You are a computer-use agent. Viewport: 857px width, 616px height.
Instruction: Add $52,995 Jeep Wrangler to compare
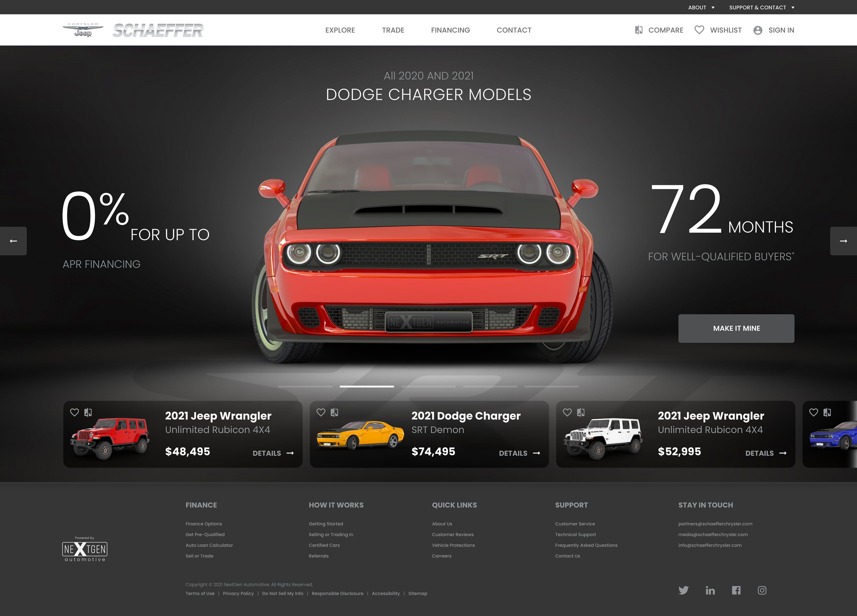581,412
